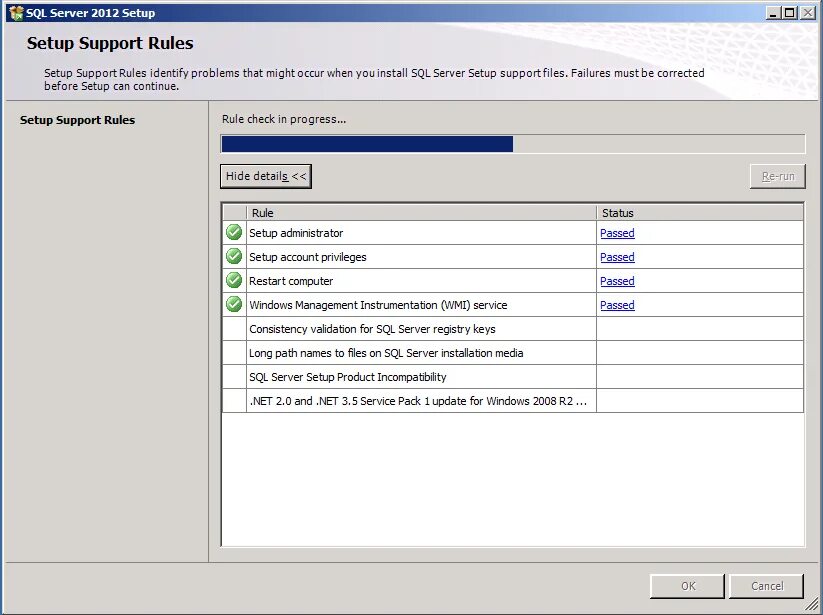The image size is (823, 615).
Task: Select Consistency validation for SQL Server registry keys
Action: 372,329
